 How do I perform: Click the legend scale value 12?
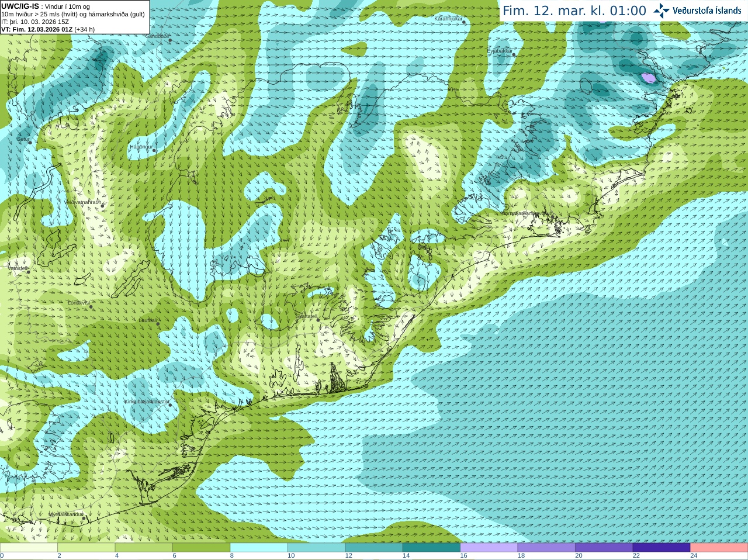(348, 556)
